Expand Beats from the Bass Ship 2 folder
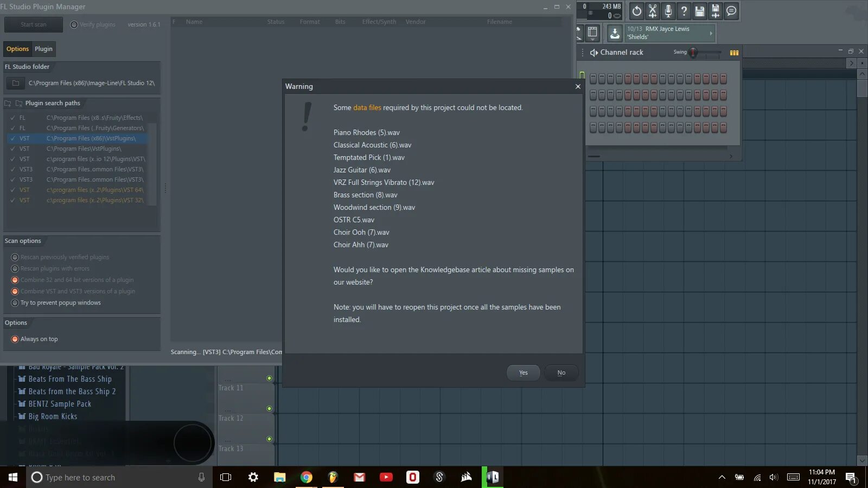The width and height of the screenshot is (868, 488). [22, 391]
